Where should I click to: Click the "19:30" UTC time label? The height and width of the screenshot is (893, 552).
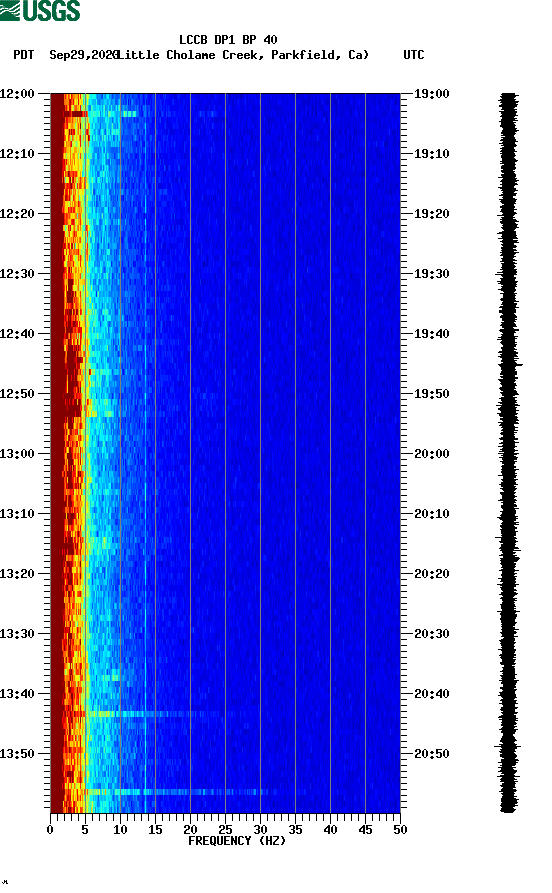(x=431, y=274)
